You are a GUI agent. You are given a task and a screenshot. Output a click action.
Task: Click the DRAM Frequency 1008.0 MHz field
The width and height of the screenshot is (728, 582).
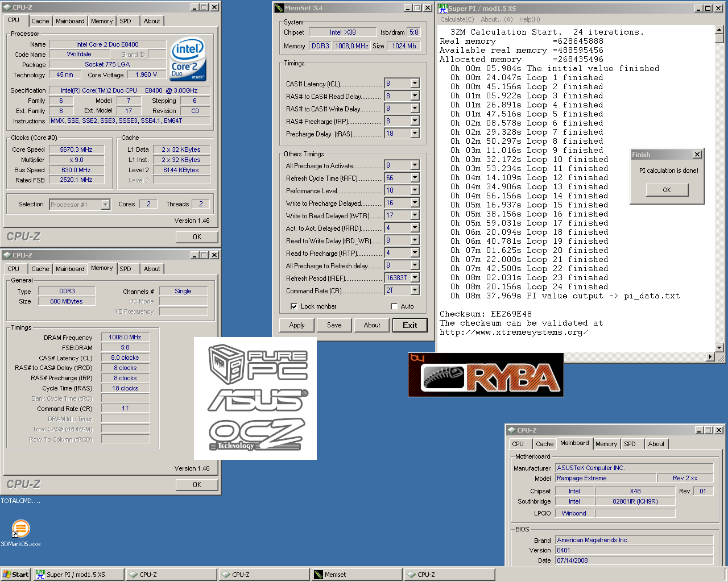tap(125, 337)
